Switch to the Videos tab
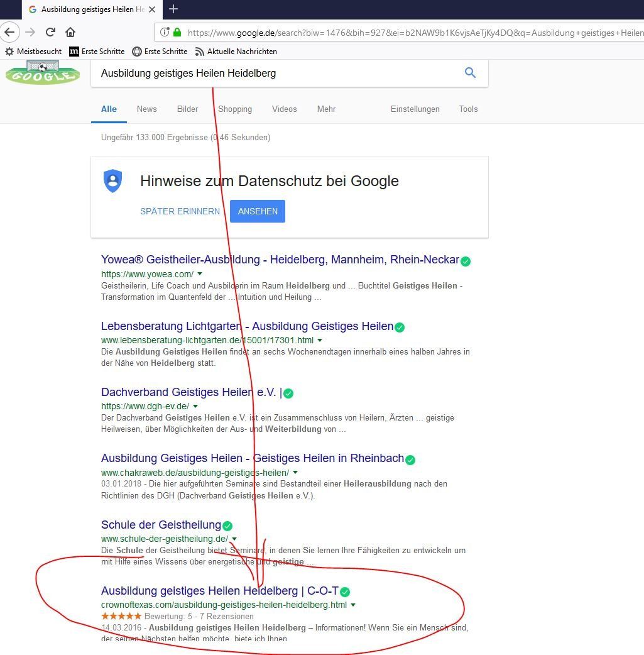The image size is (644, 655). [x=285, y=109]
